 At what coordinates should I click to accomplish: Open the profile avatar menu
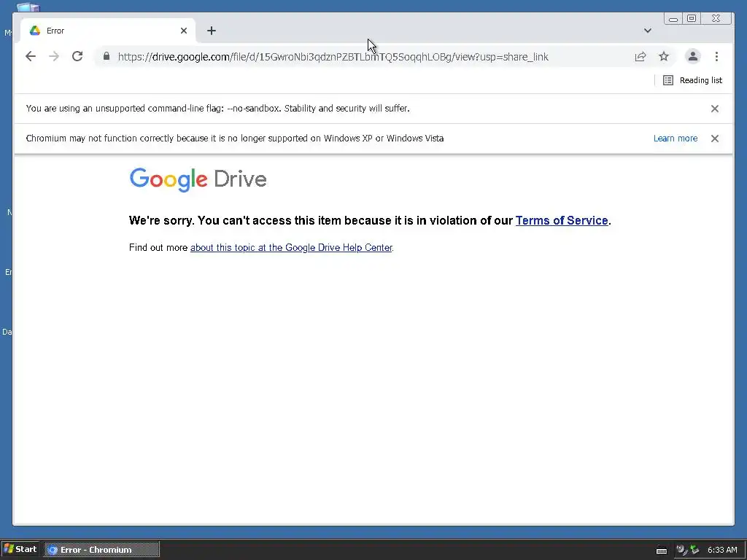coord(693,57)
